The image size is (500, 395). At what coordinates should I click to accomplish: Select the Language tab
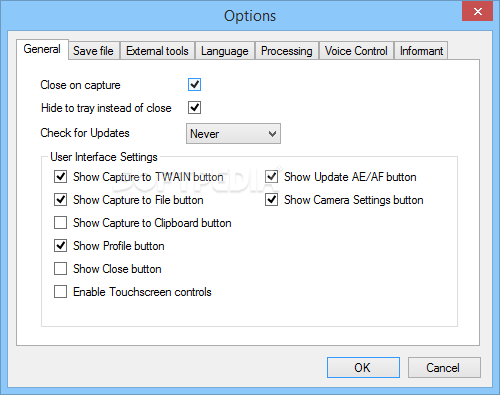pos(225,51)
